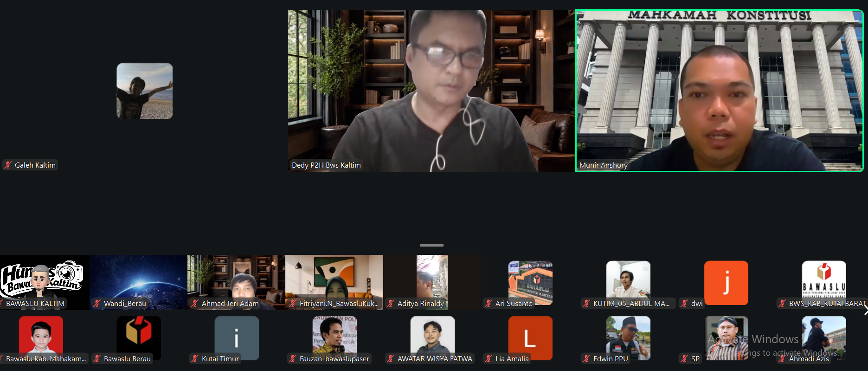Screen dimensions: 868x371
Task: Click the muted mic icon beside KUTIM_05_ABDUL MA...
Action: pos(586,303)
